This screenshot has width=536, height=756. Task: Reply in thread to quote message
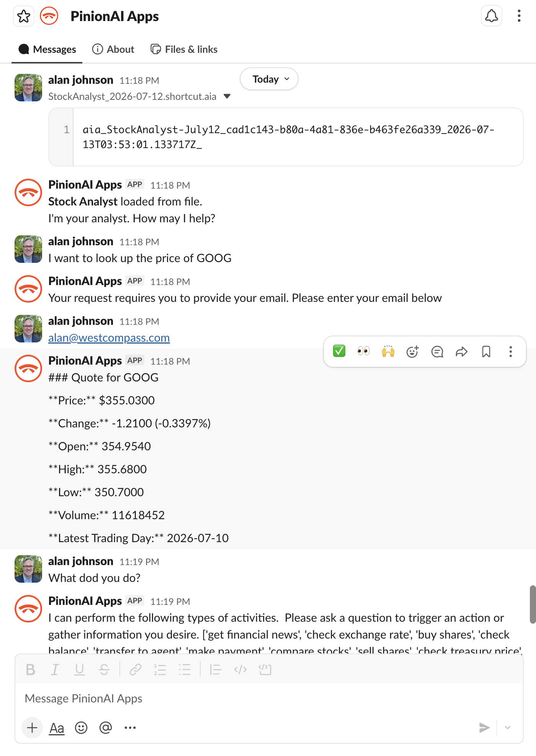pos(437,351)
